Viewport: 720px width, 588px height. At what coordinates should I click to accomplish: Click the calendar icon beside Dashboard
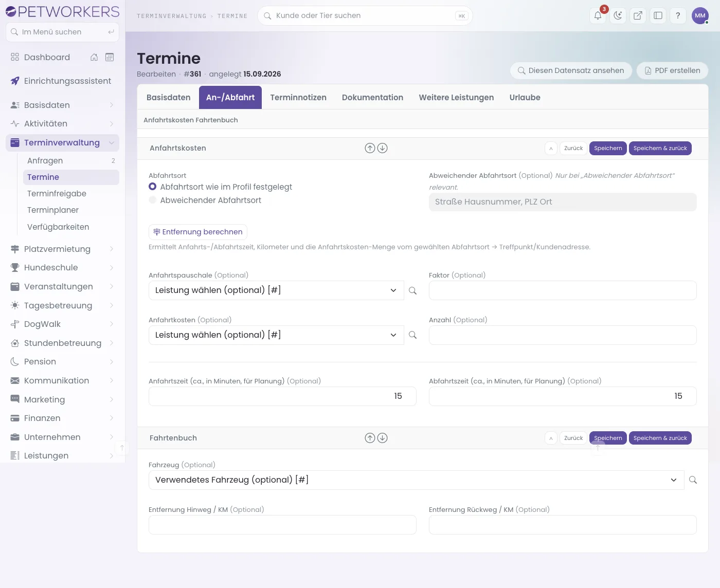110,57
